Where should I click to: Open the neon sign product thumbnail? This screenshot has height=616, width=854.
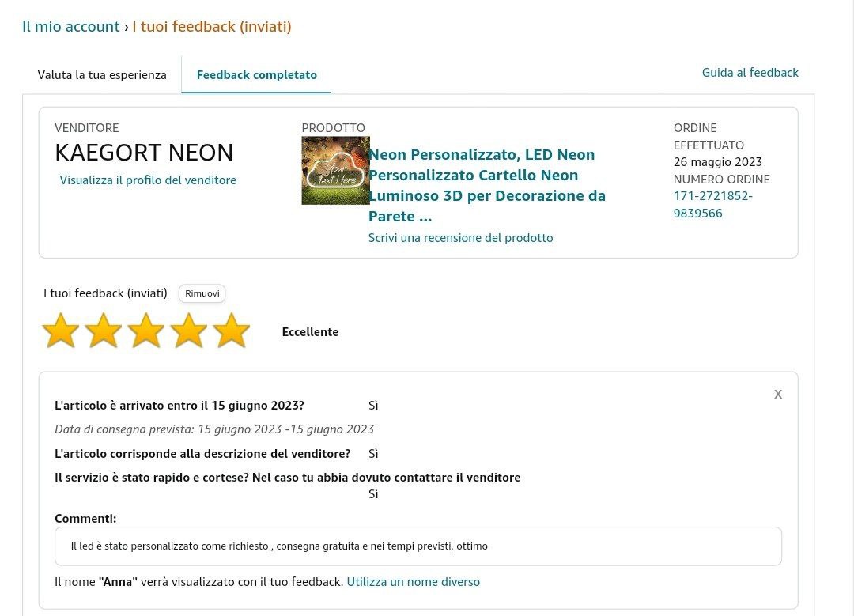tap(335, 171)
